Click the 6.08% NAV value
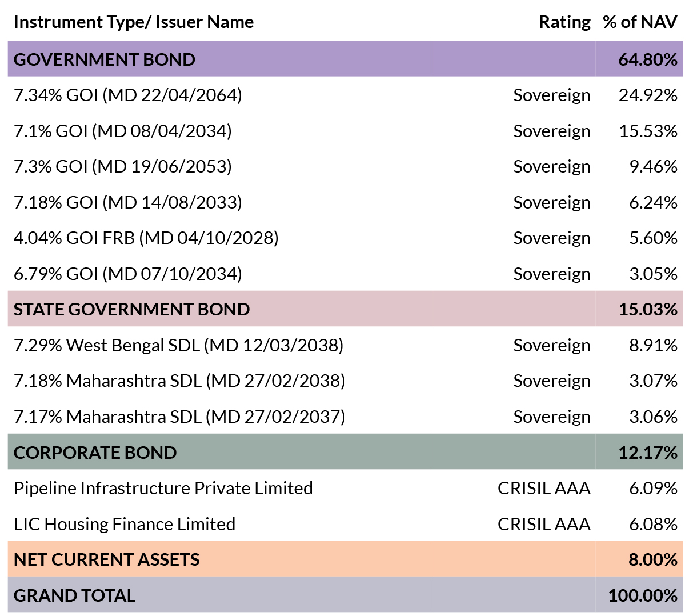Image resolution: width=689 pixels, height=616 pixels. pos(653,524)
